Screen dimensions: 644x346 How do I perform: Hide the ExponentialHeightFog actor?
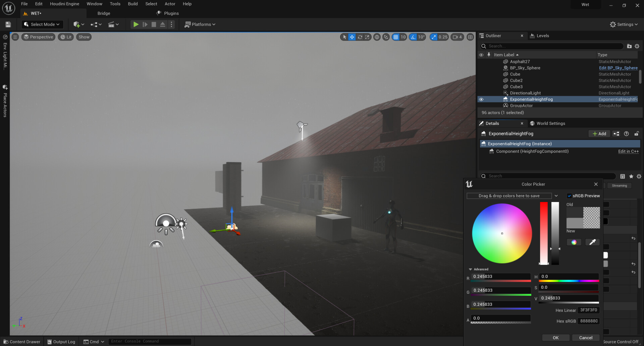(x=481, y=99)
